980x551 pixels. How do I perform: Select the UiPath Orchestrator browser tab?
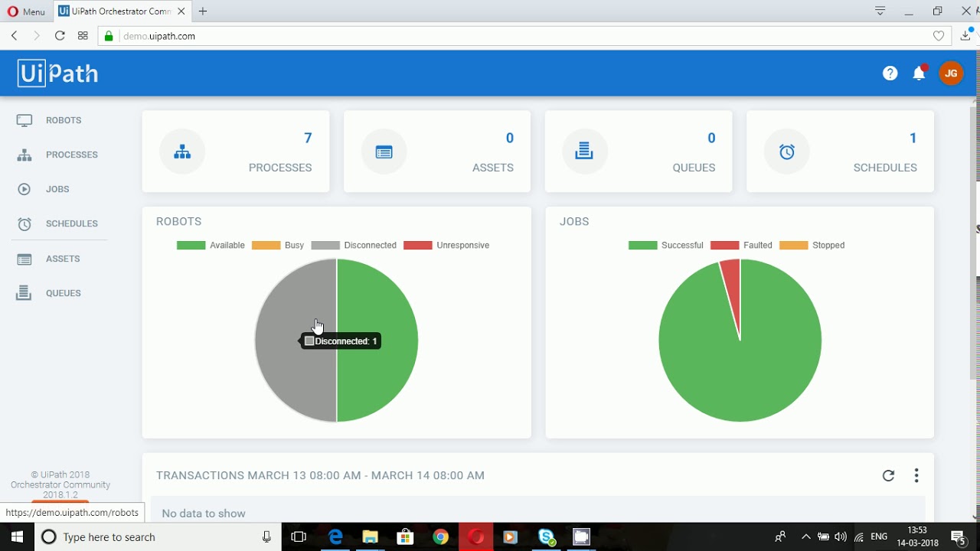(122, 11)
